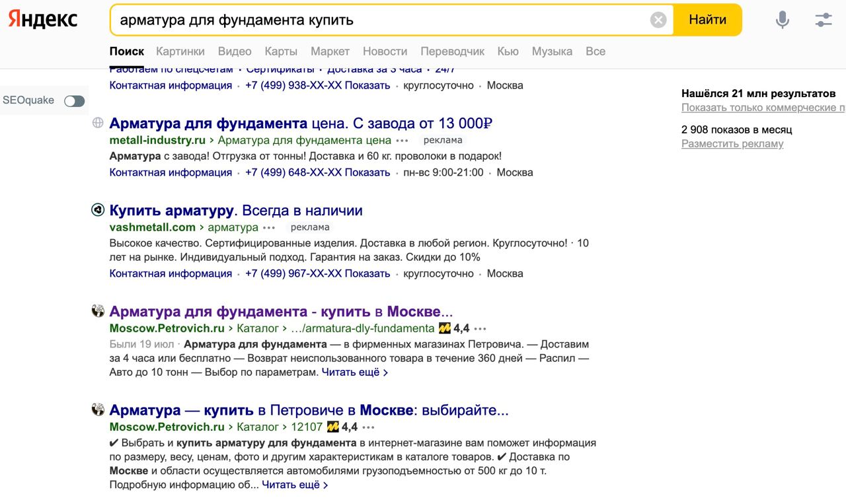Show phone +7 (499) 938-XX-XX
The image size is (846, 504).
(x=317, y=85)
